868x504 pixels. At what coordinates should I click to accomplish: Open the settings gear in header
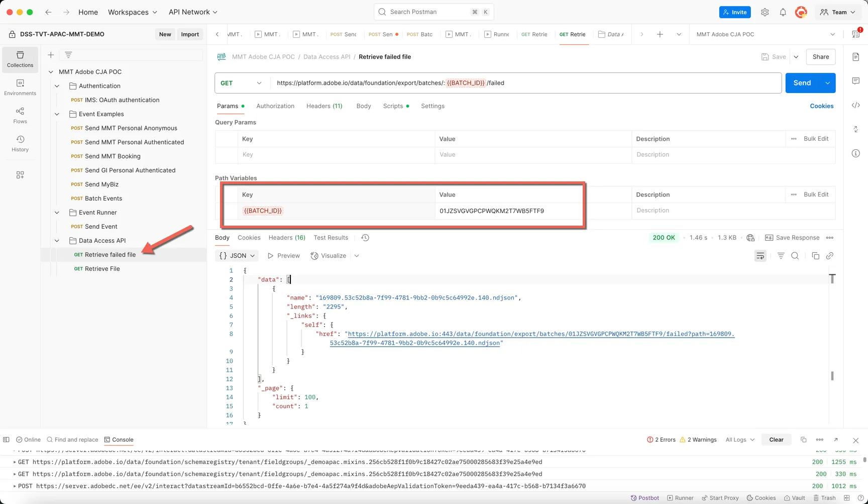point(765,12)
